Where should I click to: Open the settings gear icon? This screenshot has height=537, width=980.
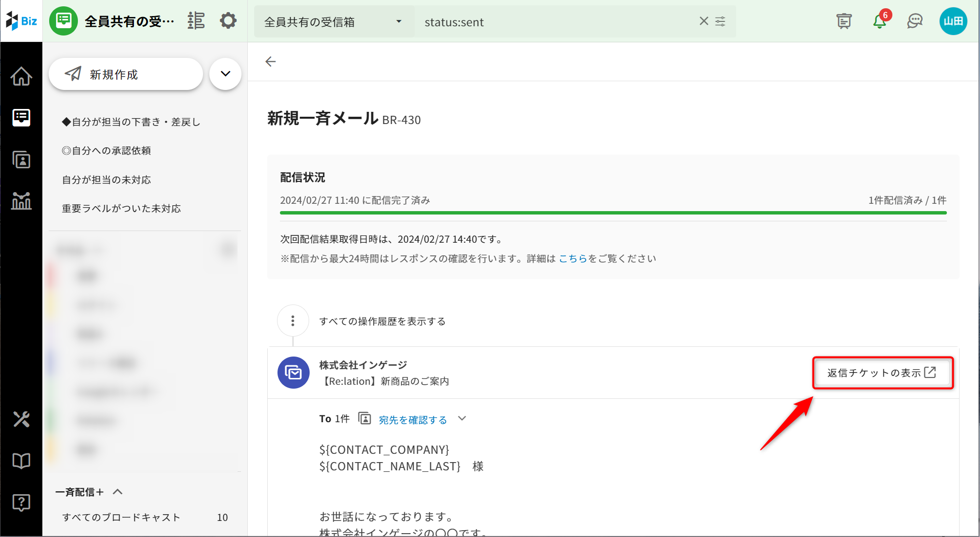[x=228, y=21]
